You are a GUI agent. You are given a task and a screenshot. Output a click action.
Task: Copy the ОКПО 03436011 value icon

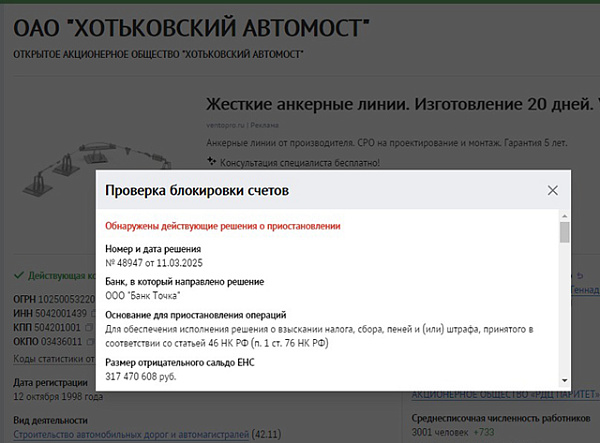pos(90,341)
